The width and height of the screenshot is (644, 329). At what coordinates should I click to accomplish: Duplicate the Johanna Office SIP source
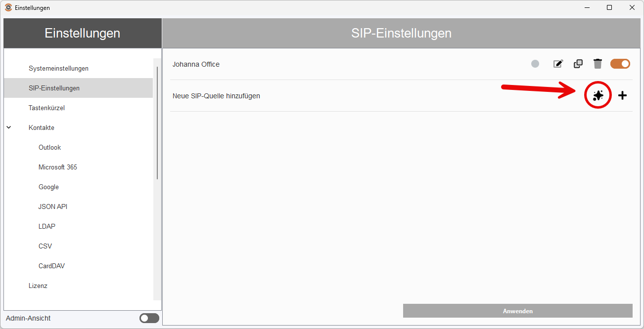click(578, 64)
